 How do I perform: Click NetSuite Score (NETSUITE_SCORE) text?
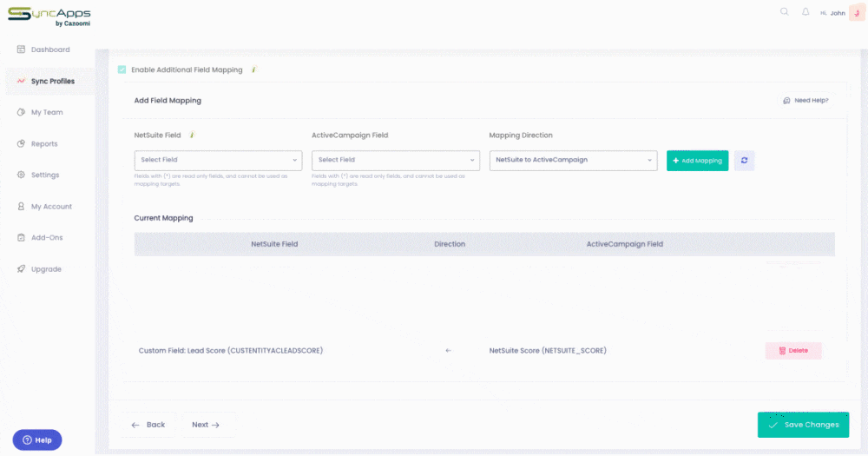click(x=548, y=351)
